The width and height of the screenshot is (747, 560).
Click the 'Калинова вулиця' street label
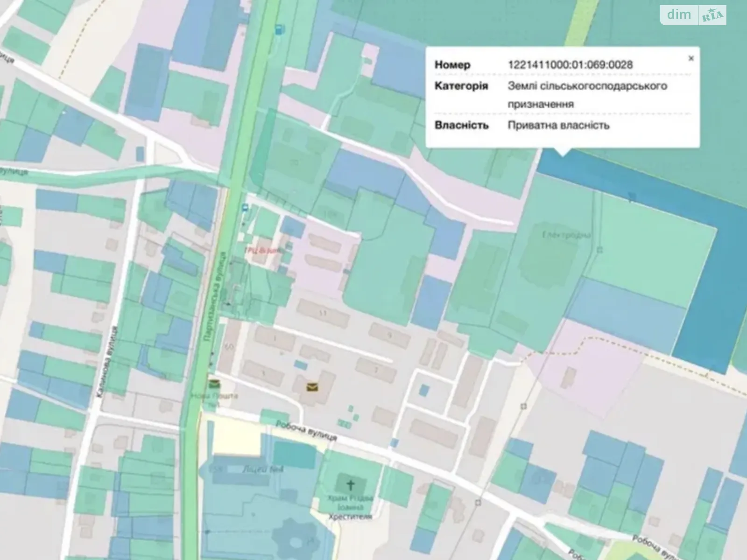107,363
